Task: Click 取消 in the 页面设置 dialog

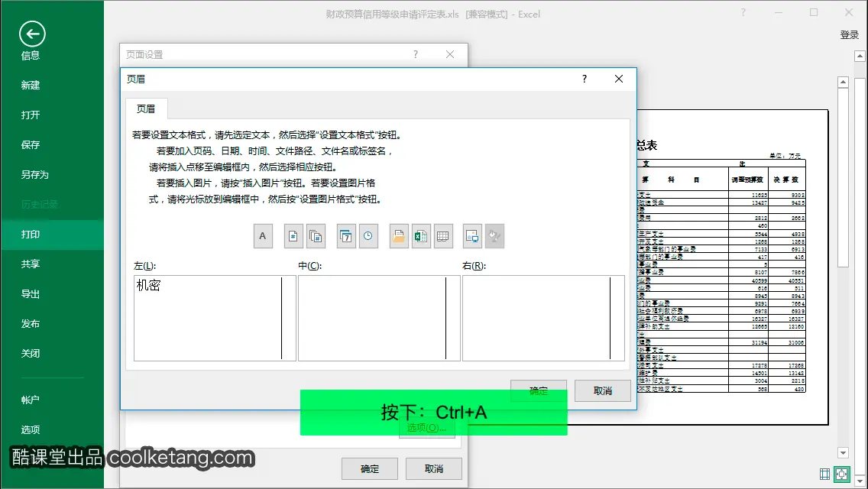Action: click(434, 469)
